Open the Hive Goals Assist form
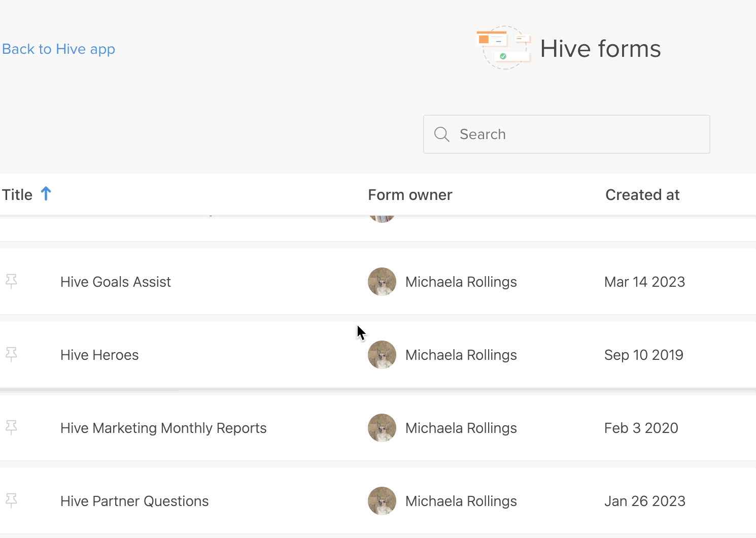 (x=115, y=282)
